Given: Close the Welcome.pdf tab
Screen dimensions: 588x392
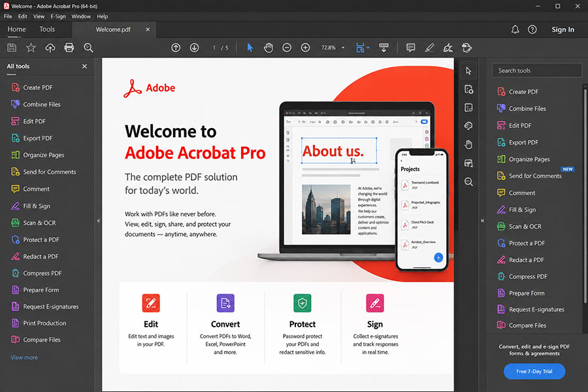Looking at the screenshot, I should tap(148, 29).
